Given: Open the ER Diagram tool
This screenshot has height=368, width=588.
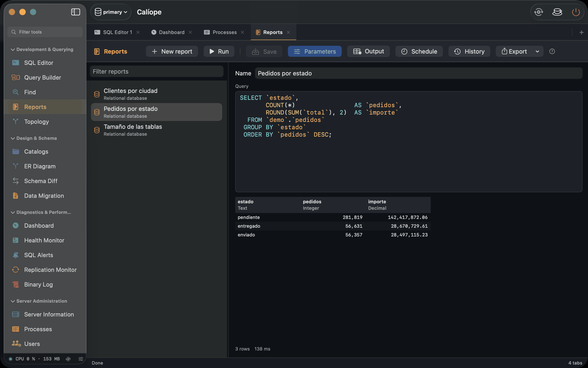Looking at the screenshot, I should (x=45, y=166).
